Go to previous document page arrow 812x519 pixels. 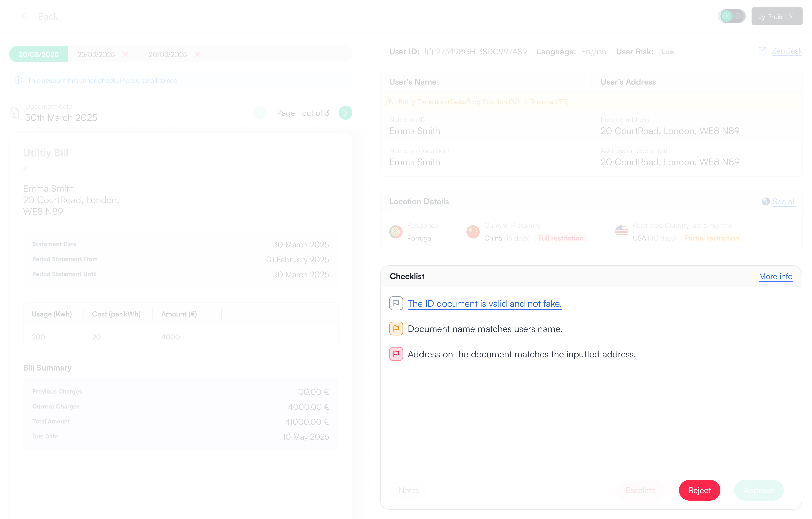pos(260,113)
